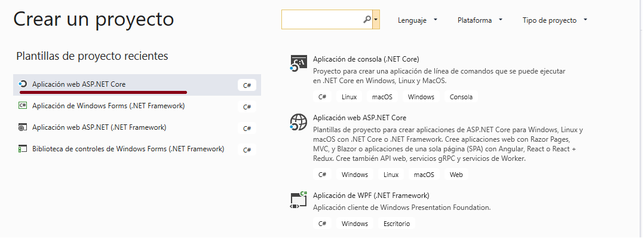The height and width of the screenshot is (238, 644).
Task: Select Biblioteca de controles de Windows Forms
Action: click(x=137, y=149)
